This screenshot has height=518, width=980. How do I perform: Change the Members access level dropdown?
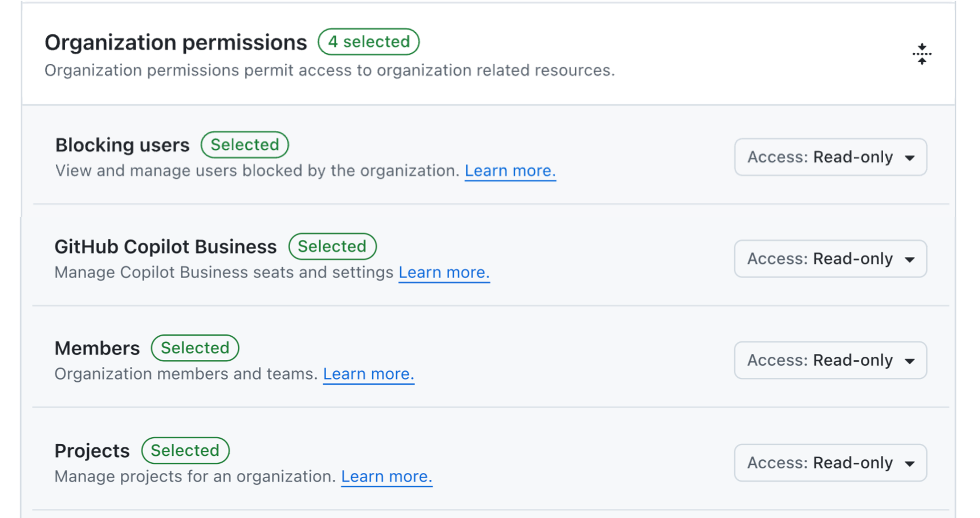pos(830,360)
